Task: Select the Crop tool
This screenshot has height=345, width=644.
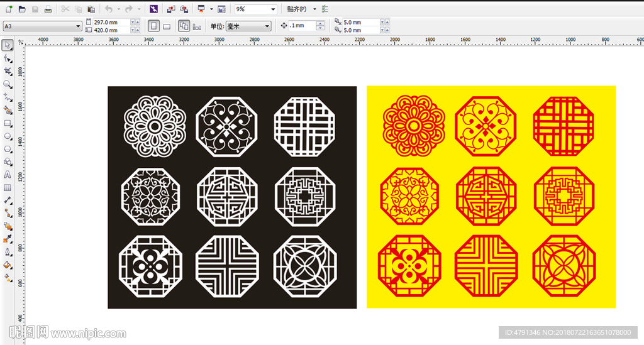Action: (x=8, y=71)
